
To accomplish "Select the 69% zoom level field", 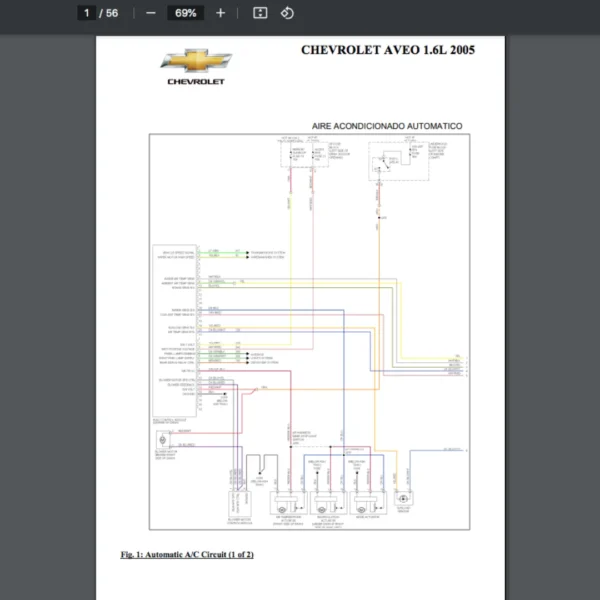I will (185, 13).
